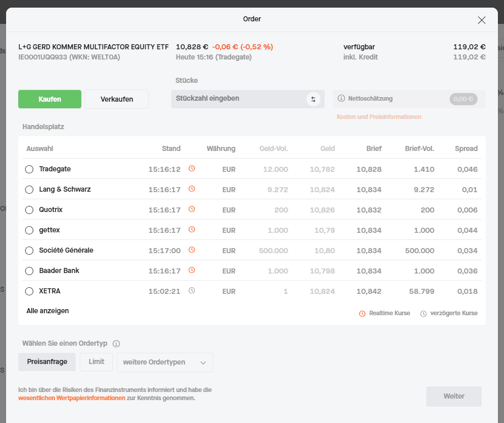Click the Tradegate spread value 0,046
The width and height of the screenshot is (504, 423).
(467, 169)
